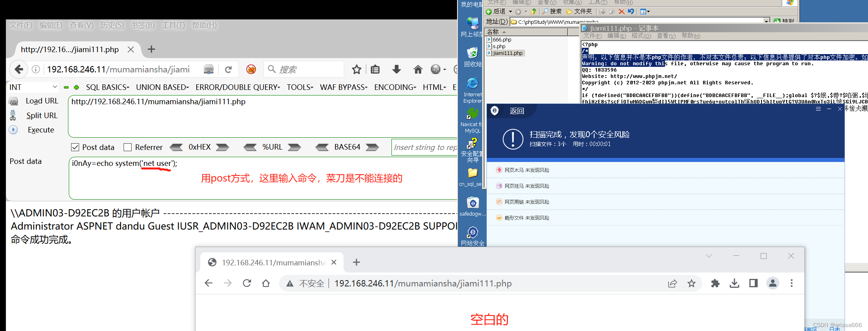Select jiami111.php in Explorer file list
Screen dimensions: 868x331
(505, 53)
